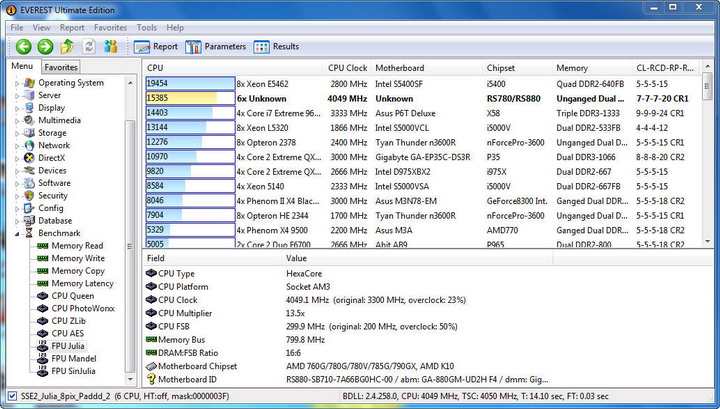Click the 15385 yellow score bar
The width and height of the screenshot is (720, 409).
[x=190, y=98]
